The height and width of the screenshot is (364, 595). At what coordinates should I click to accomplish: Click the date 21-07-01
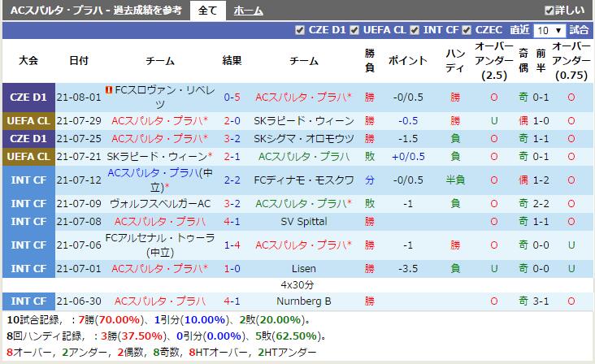(79, 269)
